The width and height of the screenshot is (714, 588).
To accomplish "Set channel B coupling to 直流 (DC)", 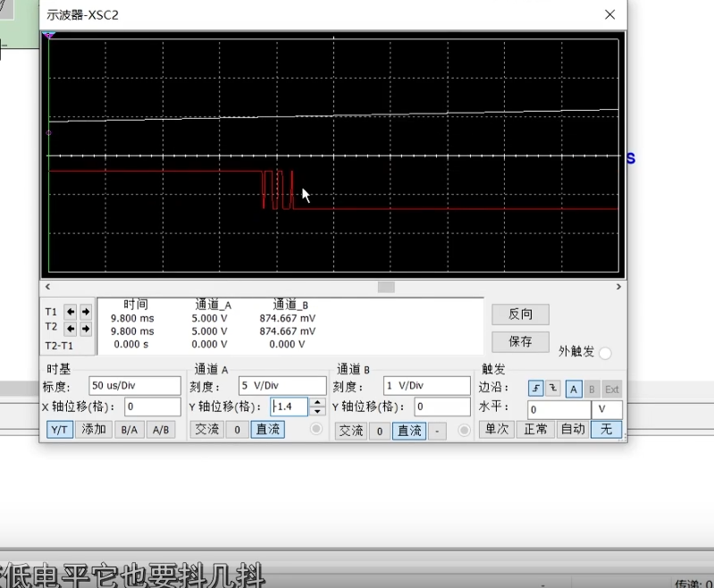I will click(x=409, y=431).
